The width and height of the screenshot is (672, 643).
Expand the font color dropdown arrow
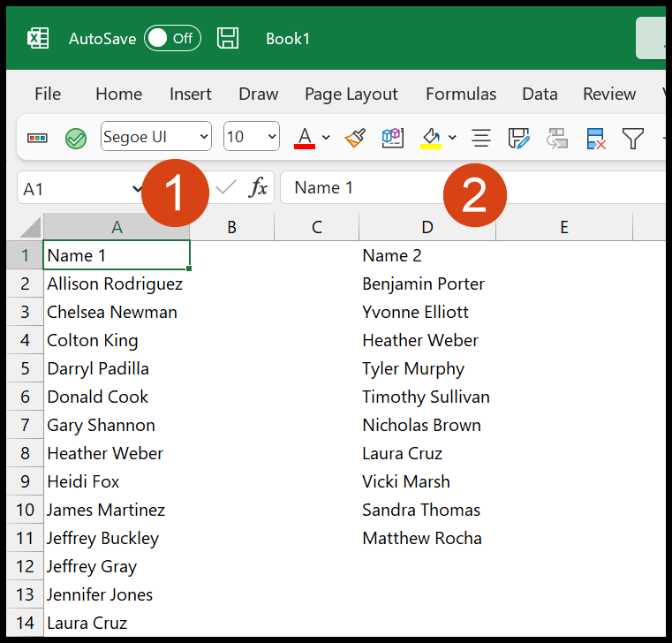326,138
